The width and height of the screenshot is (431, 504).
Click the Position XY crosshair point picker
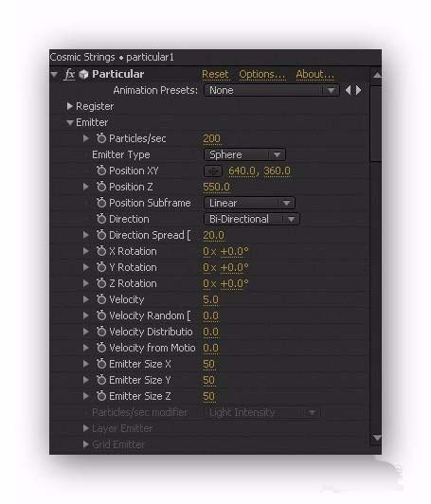click(x=213, y=171)
